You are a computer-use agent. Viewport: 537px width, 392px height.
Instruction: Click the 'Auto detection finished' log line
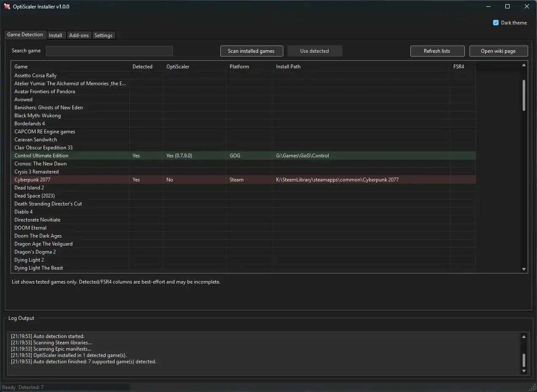84,362
